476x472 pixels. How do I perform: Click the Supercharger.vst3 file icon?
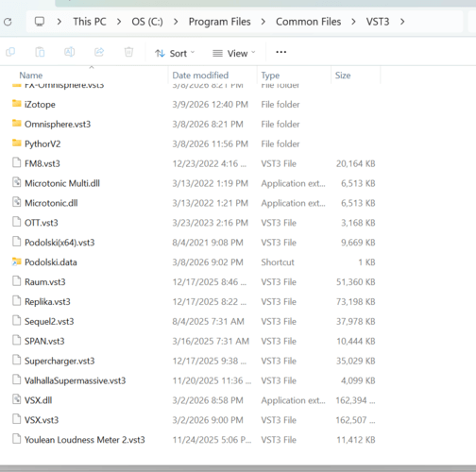pyautogui.click(x=16, y=360)
